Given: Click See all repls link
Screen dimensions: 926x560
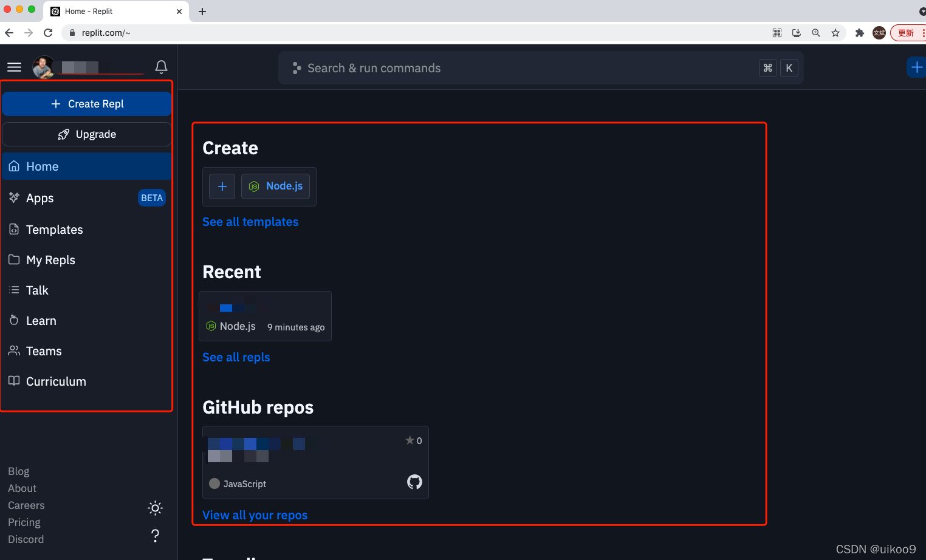Looking at the screenshot, I should click(236, 357).
